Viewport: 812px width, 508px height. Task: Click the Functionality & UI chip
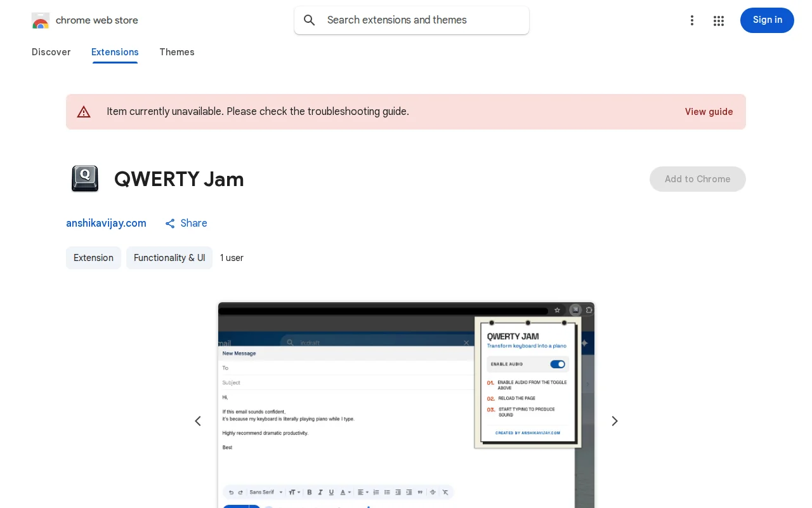(169, 258)
